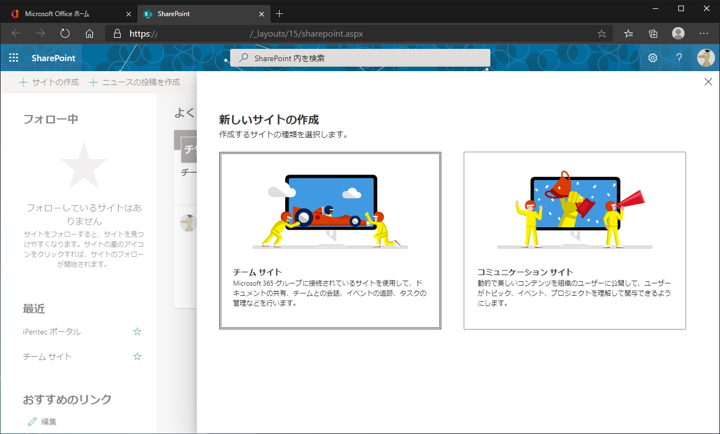Open the browser favorites list icon
Screen dimensions: 720x434
[629, 34]
